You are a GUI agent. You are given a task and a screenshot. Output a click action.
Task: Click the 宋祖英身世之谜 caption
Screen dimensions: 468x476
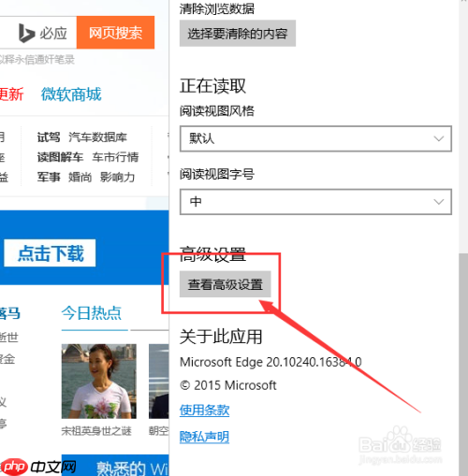point(96,431)
